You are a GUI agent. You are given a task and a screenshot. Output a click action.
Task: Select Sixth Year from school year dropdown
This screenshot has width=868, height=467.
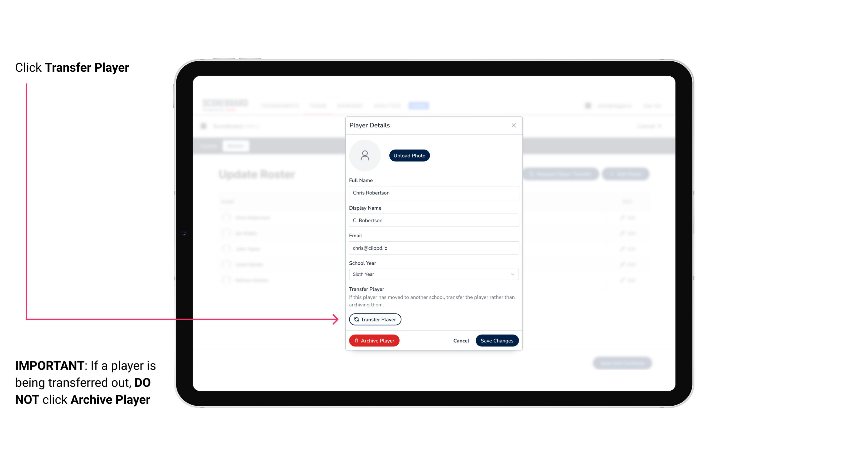(x=433, y=274)
